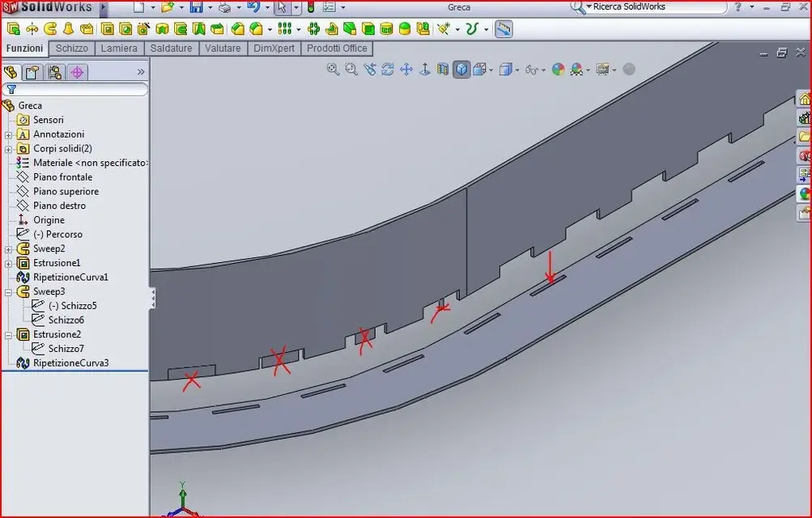Viewport: 812px width, 518px height.
Task: Expand the Corpi solidi(2) folder
Action: 8,149
